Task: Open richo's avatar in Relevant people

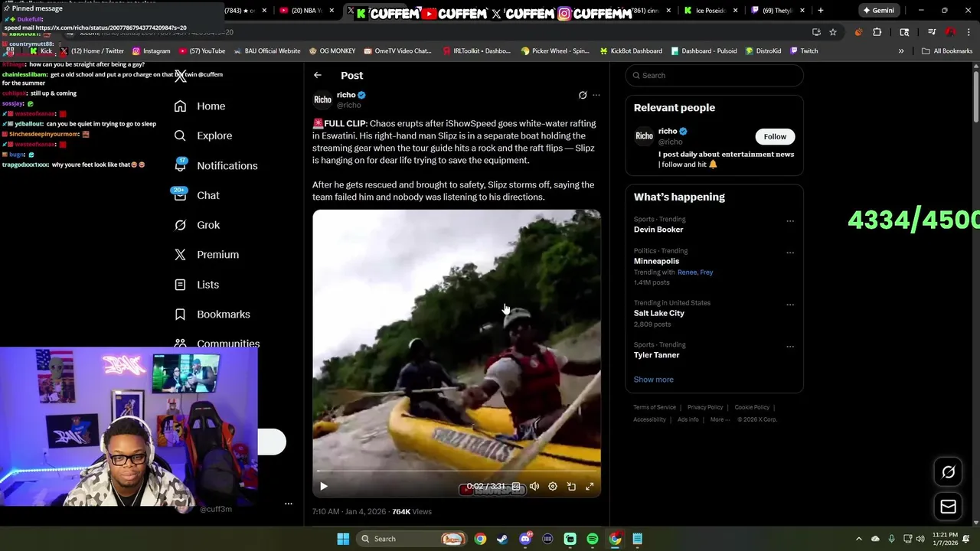Action: point(644,136)
